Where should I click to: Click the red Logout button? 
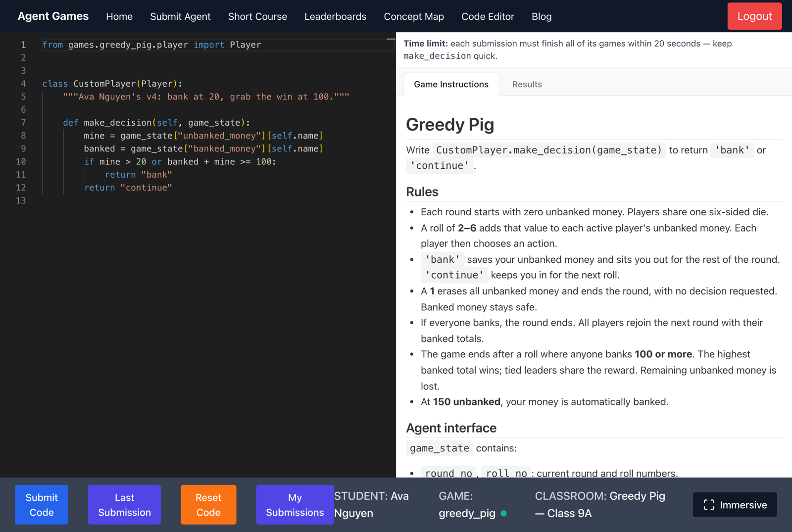[754, 16]
